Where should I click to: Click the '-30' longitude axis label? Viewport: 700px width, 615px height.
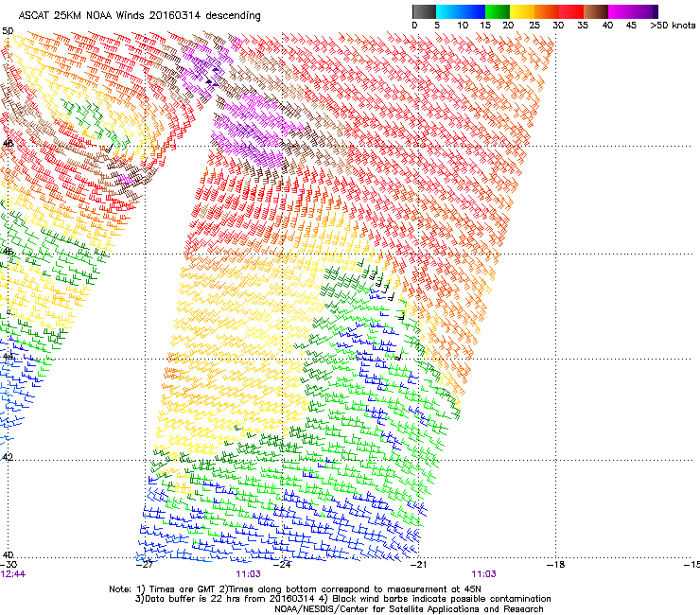9,565
